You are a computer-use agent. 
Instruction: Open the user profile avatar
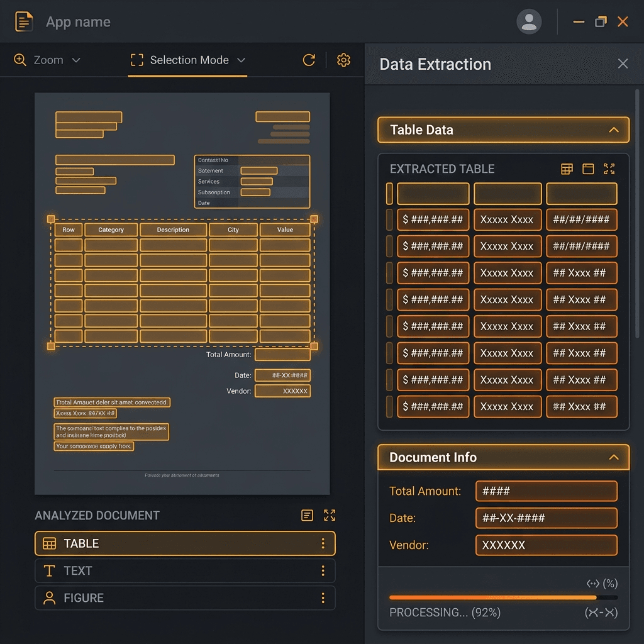click(528, 21)
